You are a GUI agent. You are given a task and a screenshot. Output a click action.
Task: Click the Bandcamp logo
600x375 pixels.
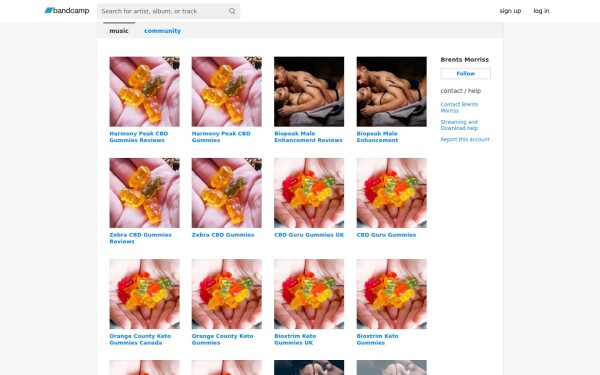[x=67, y=11]
